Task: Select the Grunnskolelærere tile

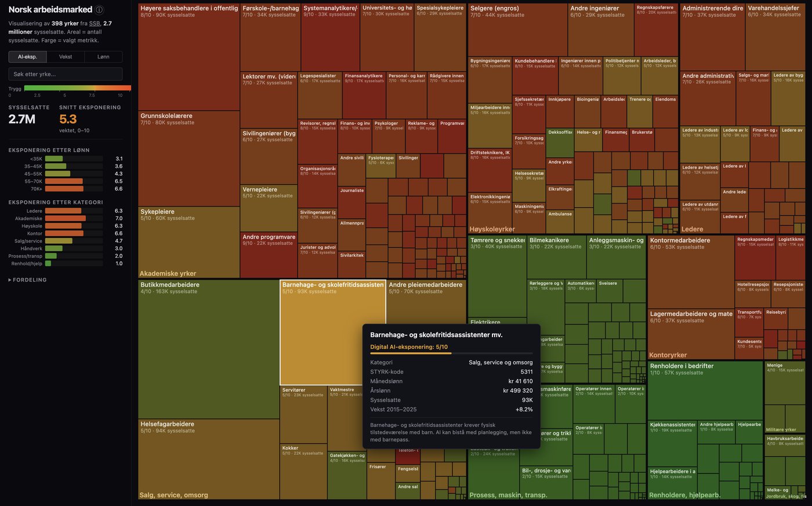Action: [189, 158]
